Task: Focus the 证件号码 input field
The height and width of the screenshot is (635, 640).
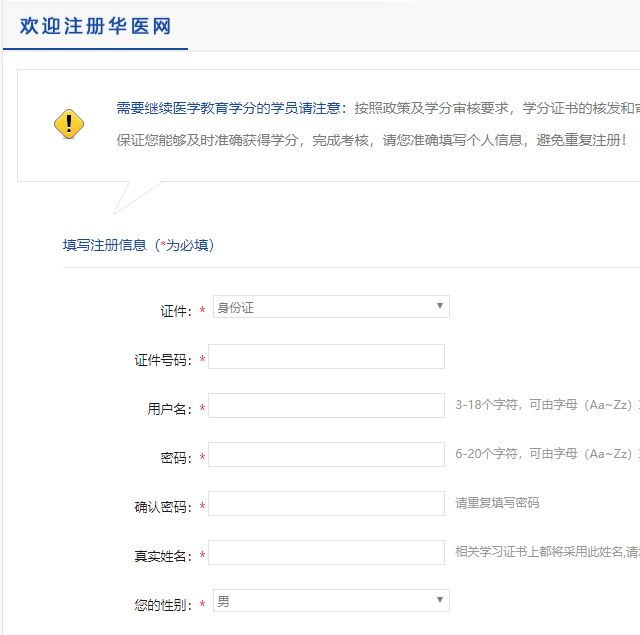Action: click(x=326, y=357)
